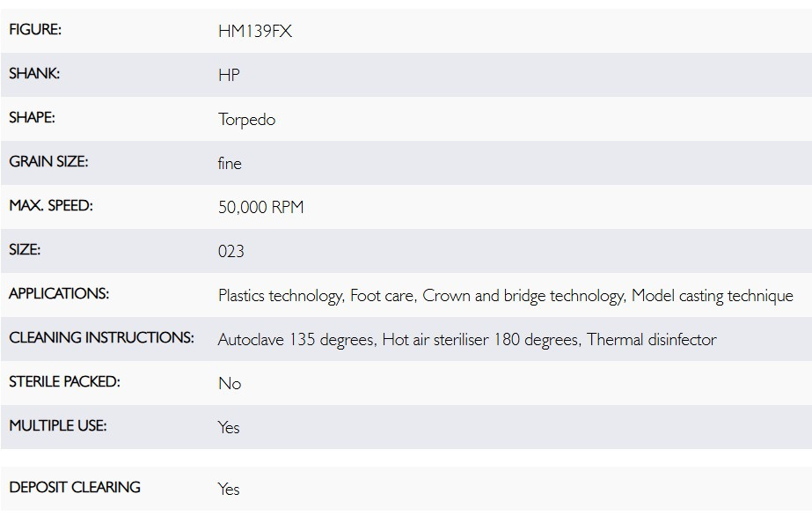Screen dimensions: 812x516
Task: Click the fine grain size value
Action: (230, 163)
